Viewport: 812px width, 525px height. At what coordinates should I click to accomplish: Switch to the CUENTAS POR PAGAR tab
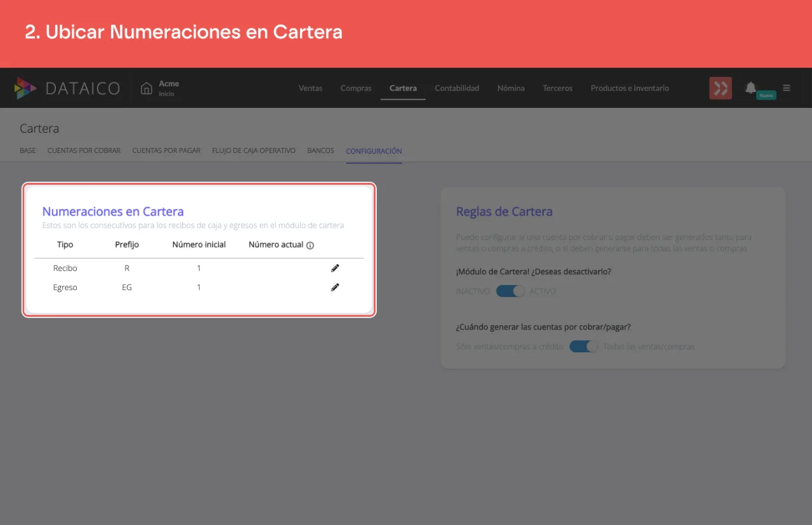(x=166, y=151)
